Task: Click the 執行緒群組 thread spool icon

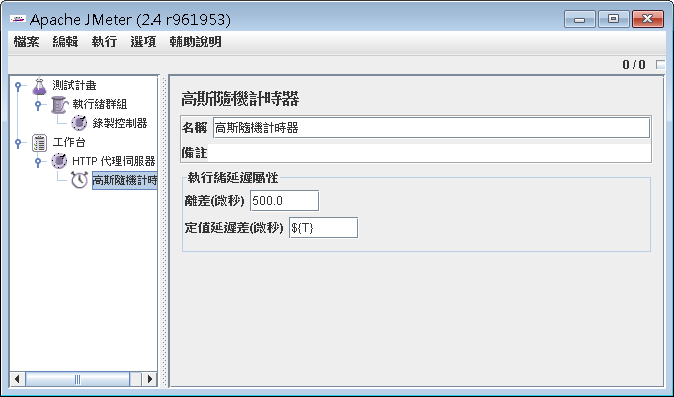Action: (x=59, y=105)
